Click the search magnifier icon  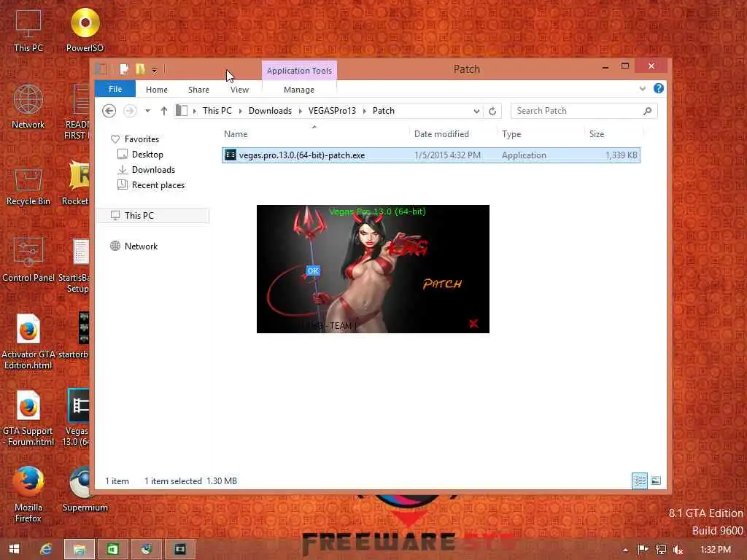pyautogui.click(x=647, y=111)
